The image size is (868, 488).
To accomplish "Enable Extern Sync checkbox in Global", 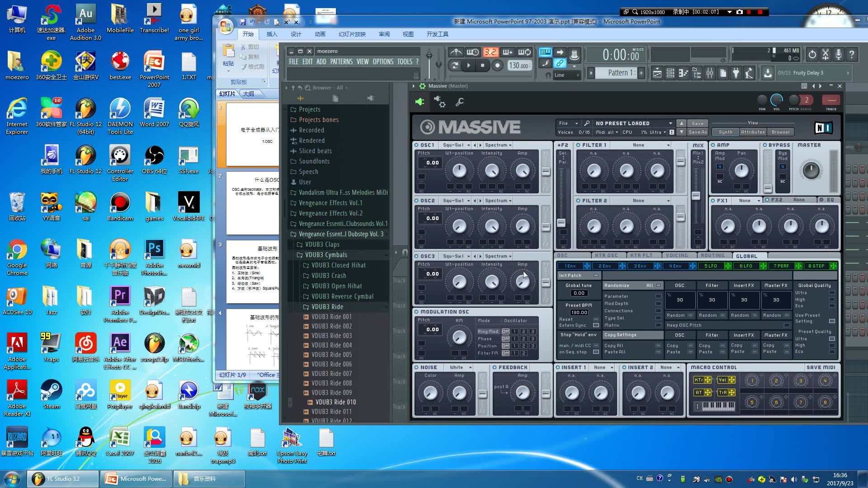I will pyautogui.click(x=596, y=325).
